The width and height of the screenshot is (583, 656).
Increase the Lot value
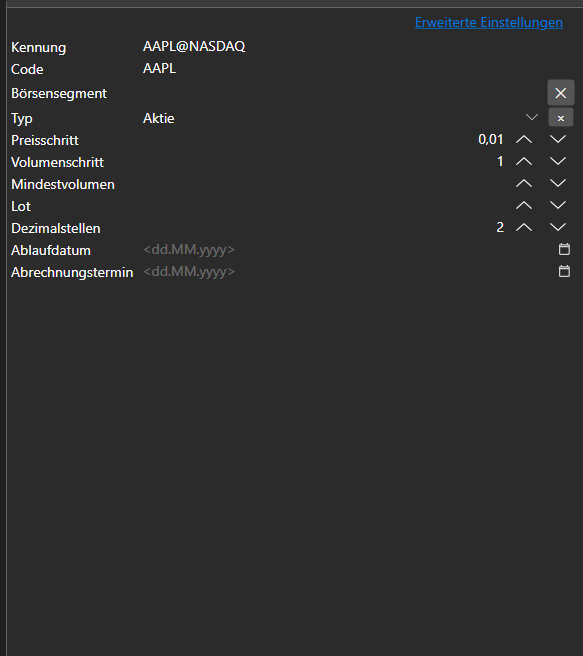[524, 205]
